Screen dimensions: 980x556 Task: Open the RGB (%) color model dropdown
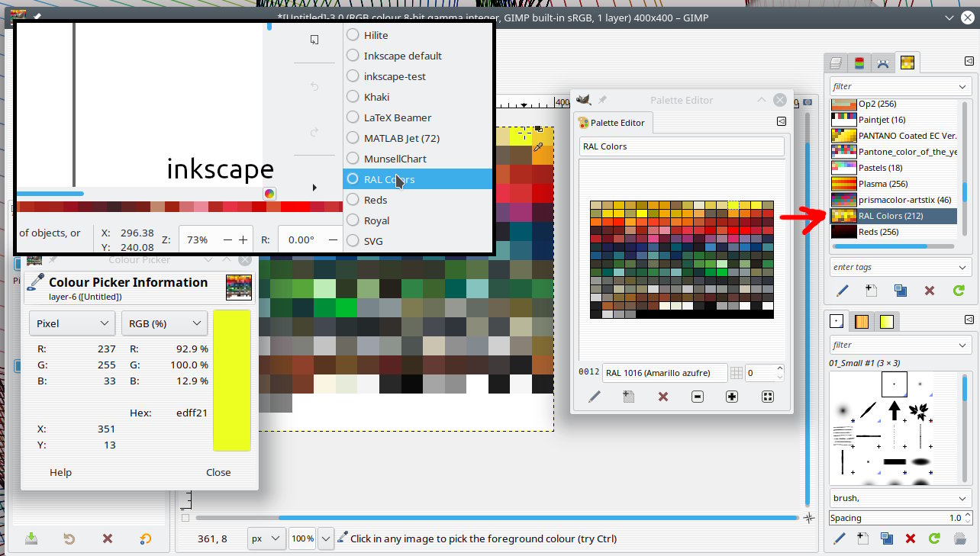(x=165, y=323)
